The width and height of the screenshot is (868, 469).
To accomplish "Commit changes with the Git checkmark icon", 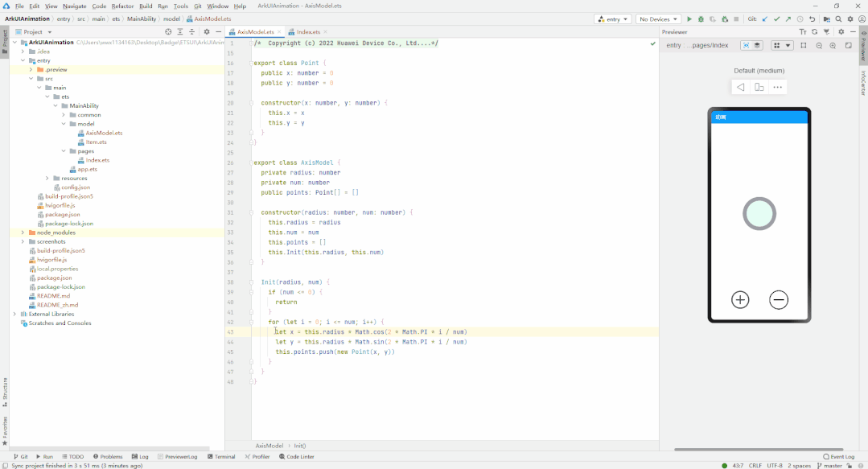I will tap(776, 19).
